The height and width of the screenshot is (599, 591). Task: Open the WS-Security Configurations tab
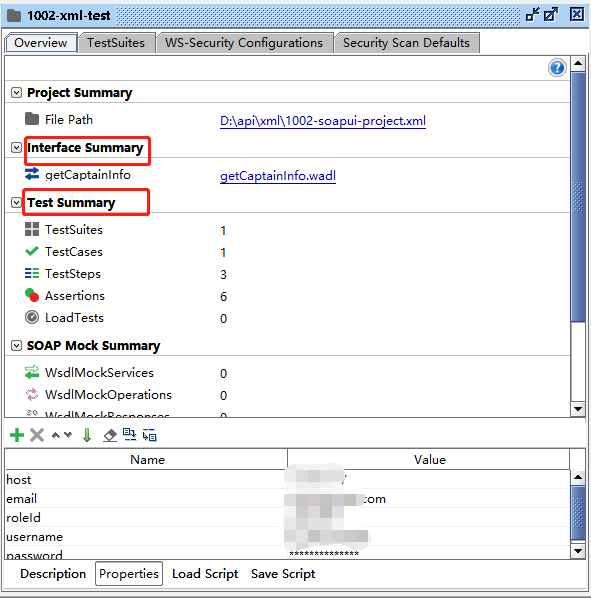(x=244, y=43)
